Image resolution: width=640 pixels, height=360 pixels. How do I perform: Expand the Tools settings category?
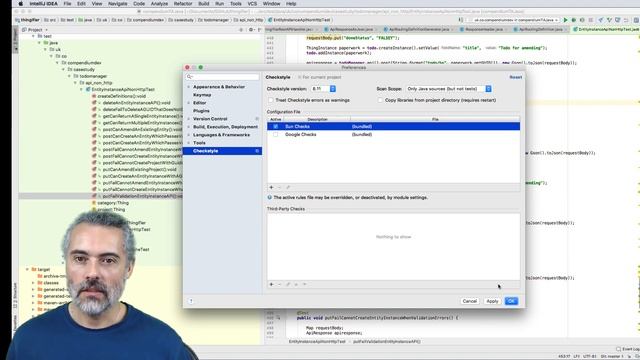coord(189,143)
